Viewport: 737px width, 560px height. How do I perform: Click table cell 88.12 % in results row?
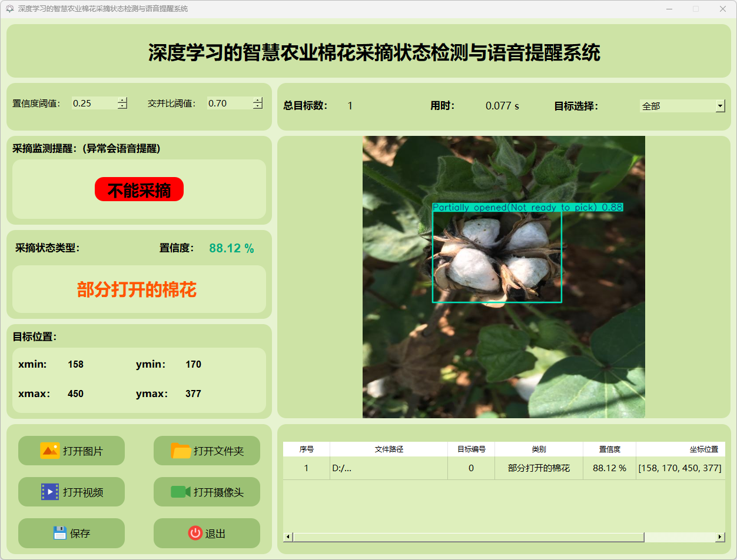coord(610,468)
